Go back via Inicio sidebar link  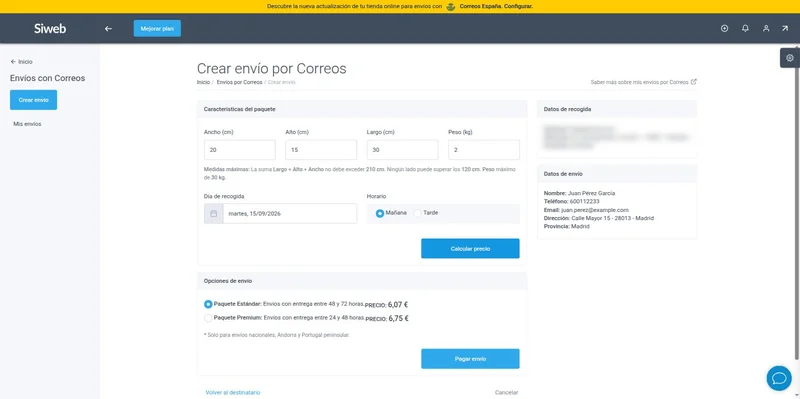click(21, 62)
